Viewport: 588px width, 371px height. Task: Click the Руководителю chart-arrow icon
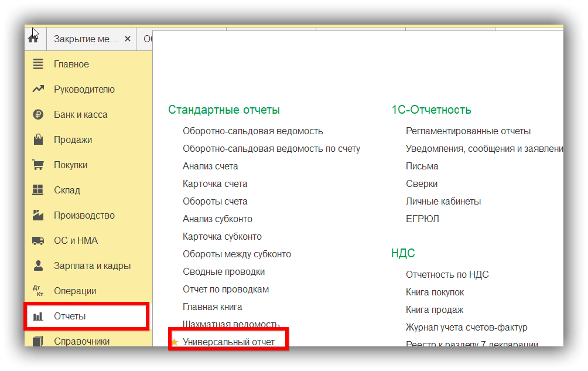pyautogui.click(x=38, y=89)
